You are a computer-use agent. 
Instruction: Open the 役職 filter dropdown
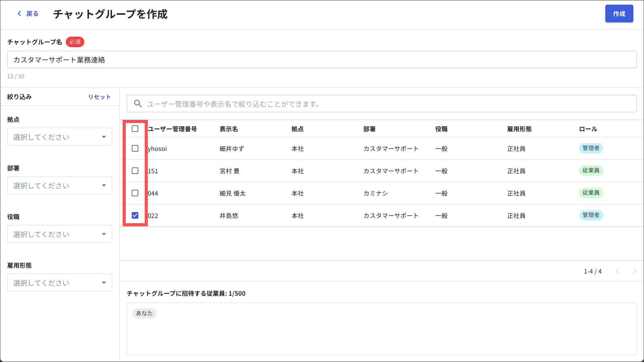point(59,234)
